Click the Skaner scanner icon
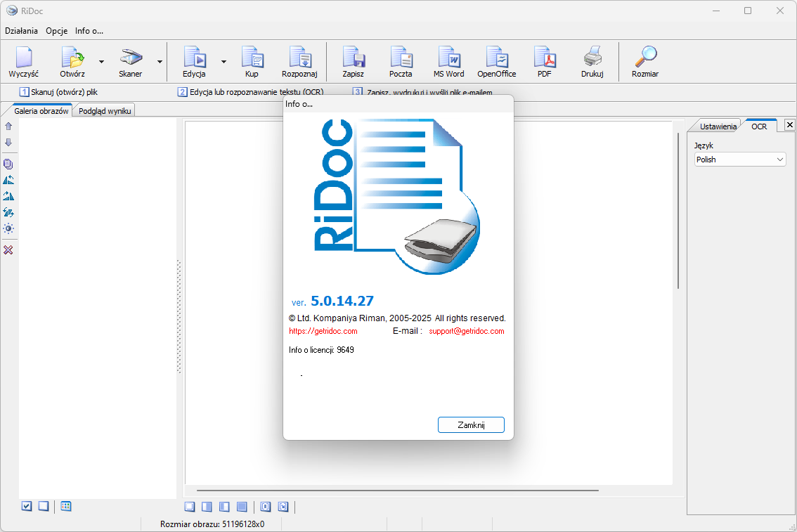This screenshot has height=532, width=797. click(x=131, y=57)
